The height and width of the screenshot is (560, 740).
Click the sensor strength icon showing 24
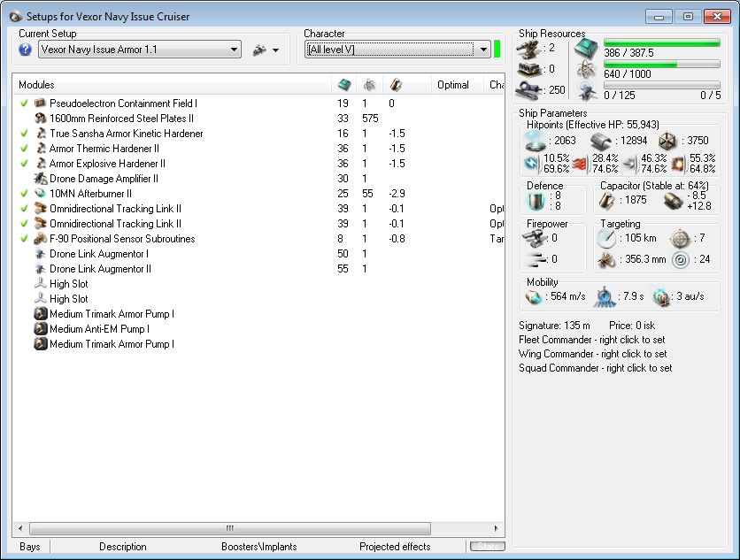681,259
